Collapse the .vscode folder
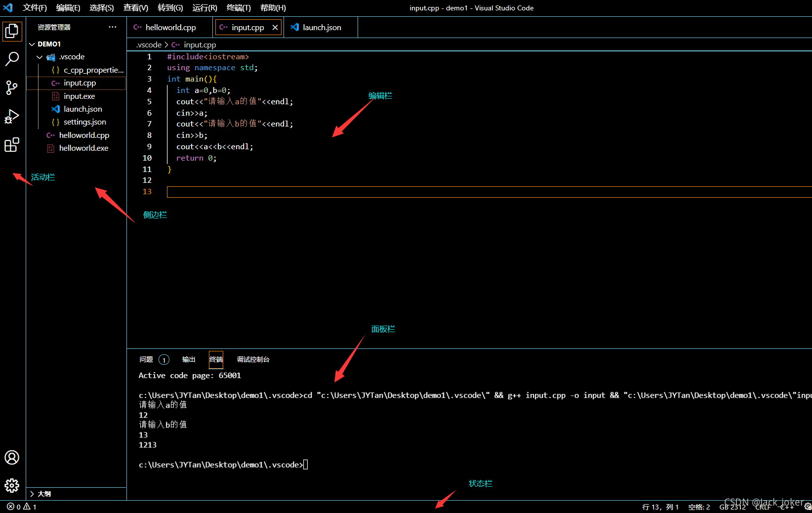This screenshot has width=812, height=513. tap(77, 57)
